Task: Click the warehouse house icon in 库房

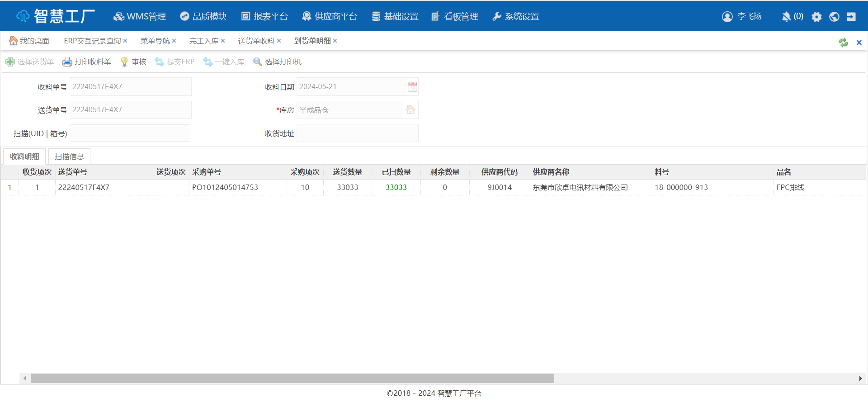Action: pyautogui.click(x=410, y=110)
